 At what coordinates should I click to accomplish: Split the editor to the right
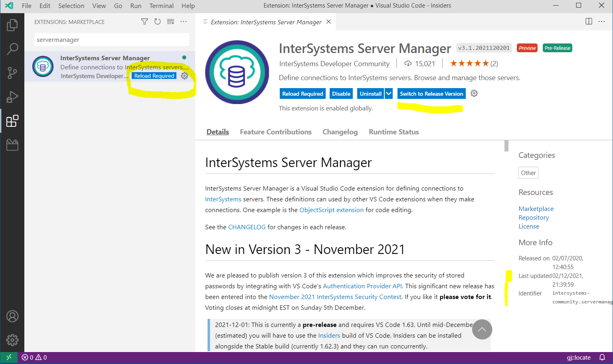pos(589,22)
